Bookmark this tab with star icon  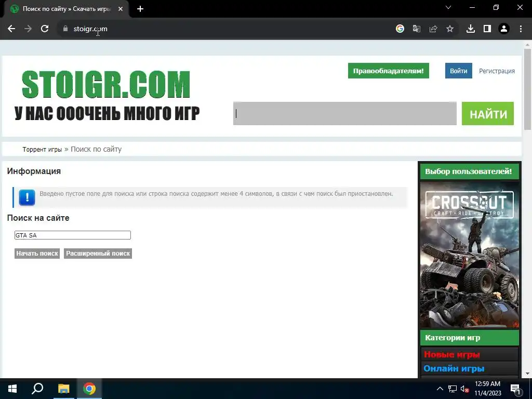pyautogui.click(x=450, y=29)
